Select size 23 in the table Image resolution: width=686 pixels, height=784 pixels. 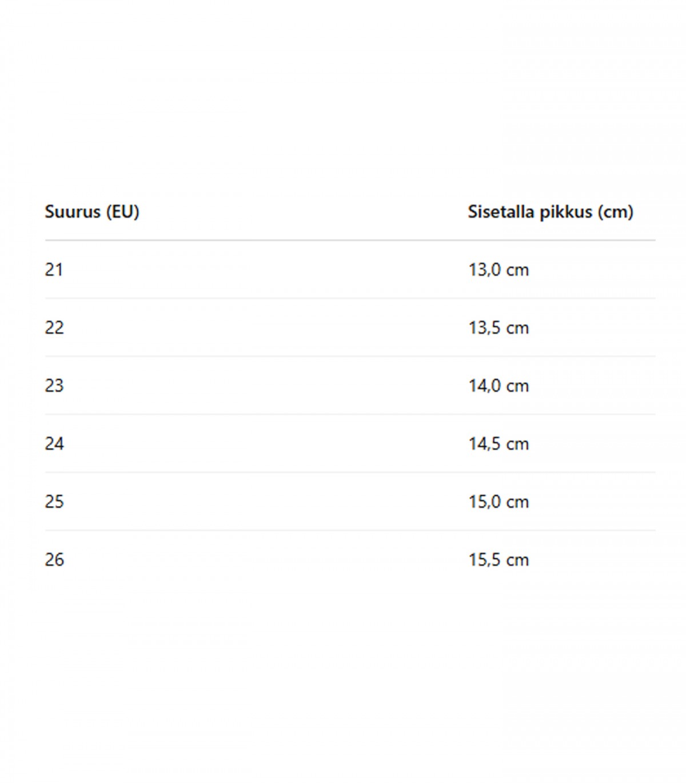[54, 386]
